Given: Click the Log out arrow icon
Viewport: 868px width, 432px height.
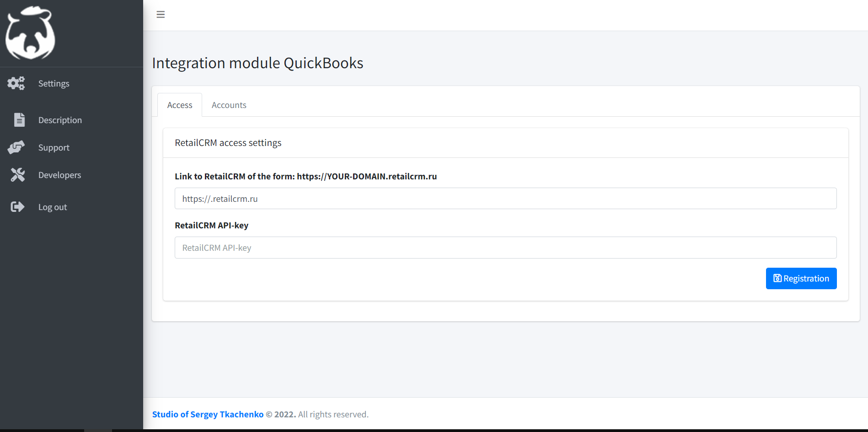Looking at the screenshot, I should (17, 207).
